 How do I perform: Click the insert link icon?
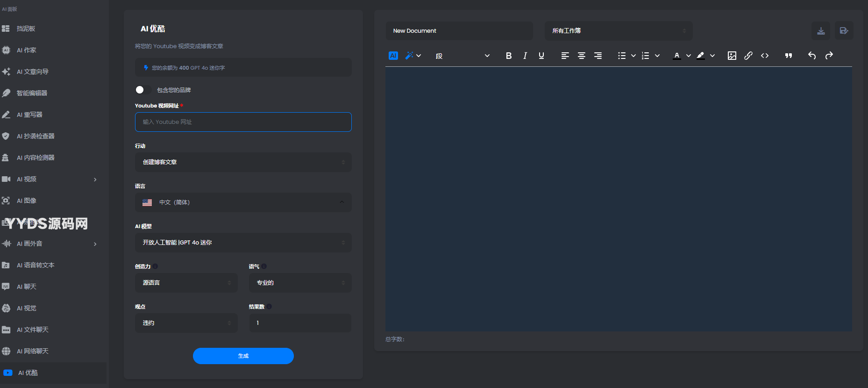click(748, 56)
